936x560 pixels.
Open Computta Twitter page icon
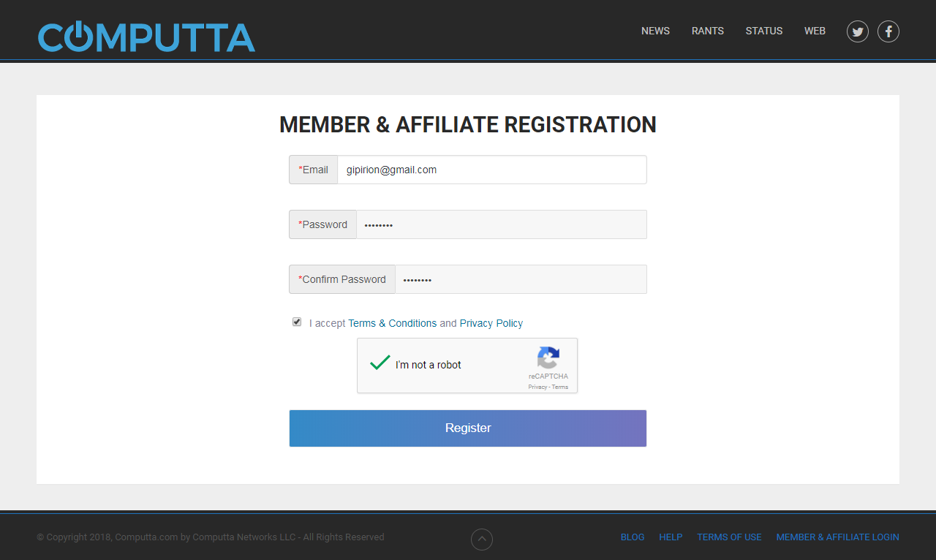[x=858, y=31]
